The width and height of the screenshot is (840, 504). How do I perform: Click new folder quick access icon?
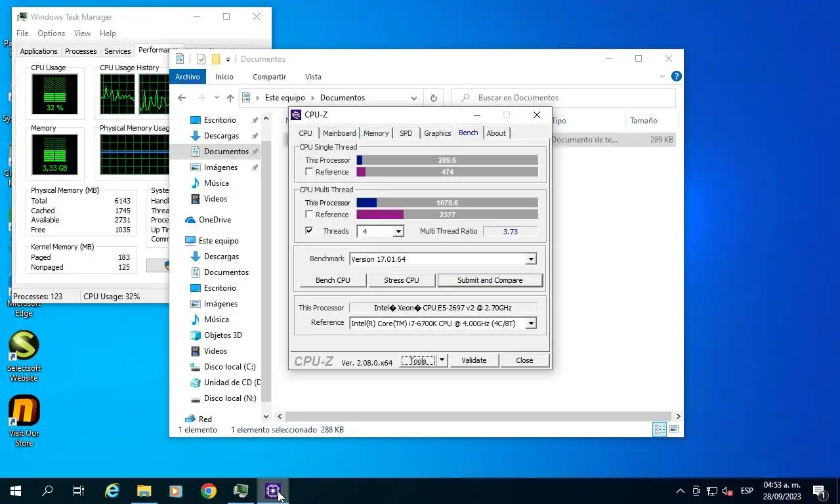point(215,59)
